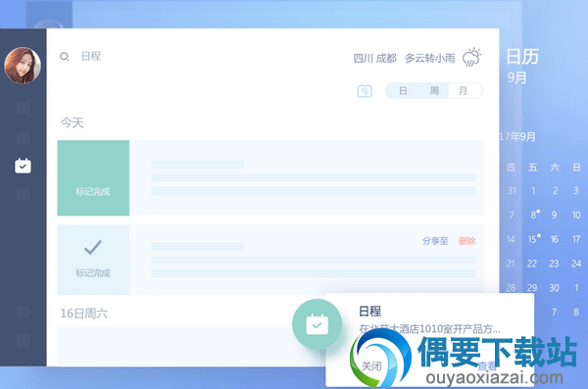The height and width of the screenshot is (389, 588).
Task: Click the 日程 notification popup title
Action: [x=369, y=311]
